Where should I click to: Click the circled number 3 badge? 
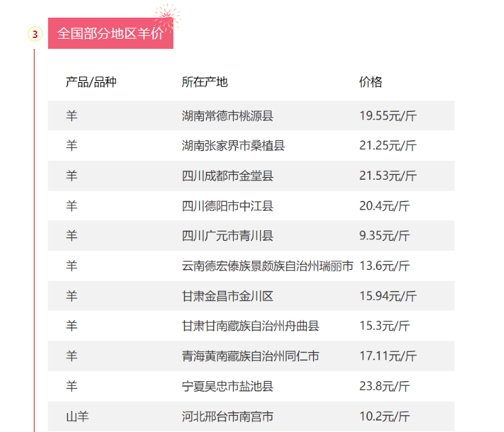(x=35, y=34)
